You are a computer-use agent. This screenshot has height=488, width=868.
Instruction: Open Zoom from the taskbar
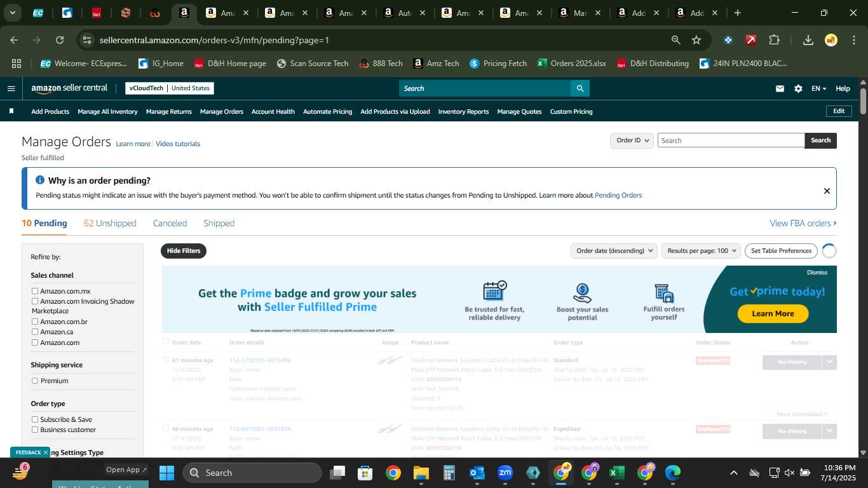(505, 473)
